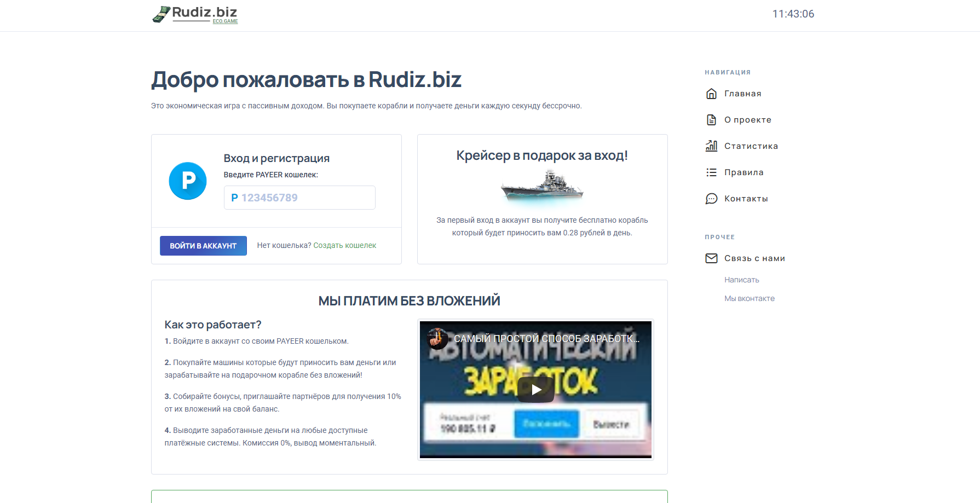Open Правила navigation item
980x503 pixels.
(x=743, y=172)
